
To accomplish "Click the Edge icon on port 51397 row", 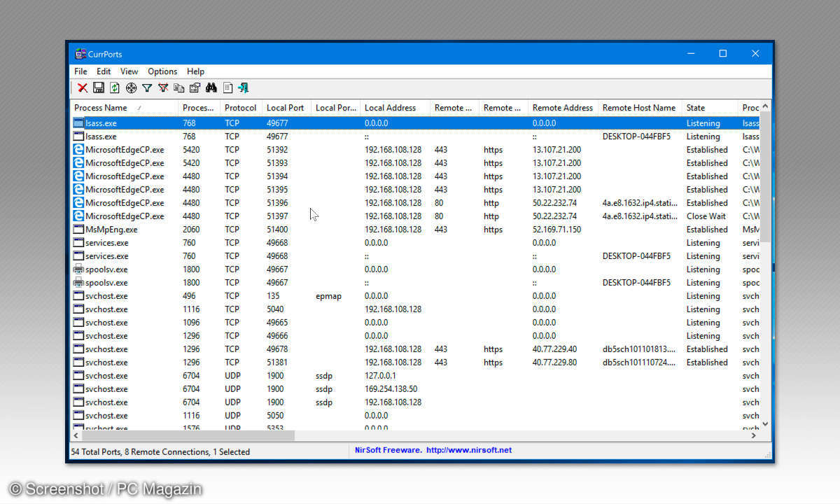I will tap(78, 216).
